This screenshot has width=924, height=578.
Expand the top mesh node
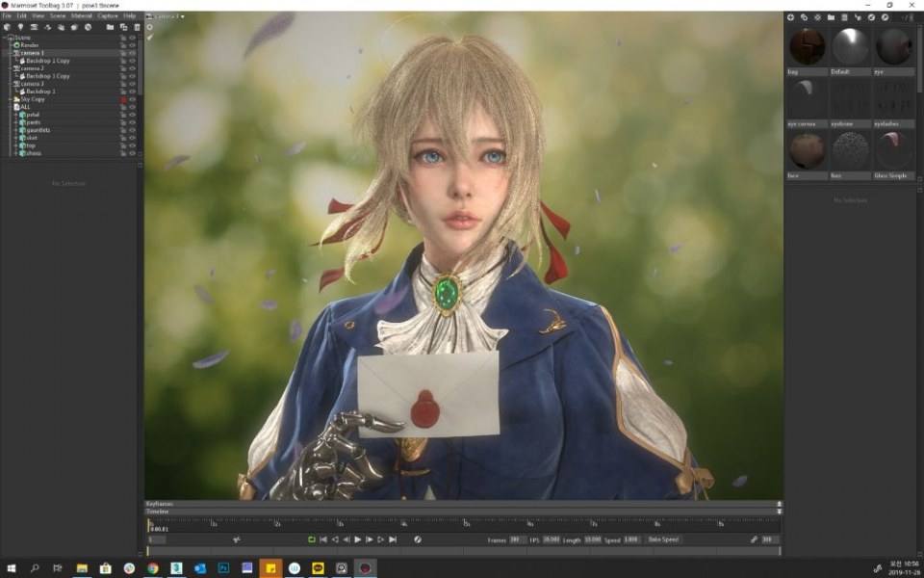(x=16, y=145)
